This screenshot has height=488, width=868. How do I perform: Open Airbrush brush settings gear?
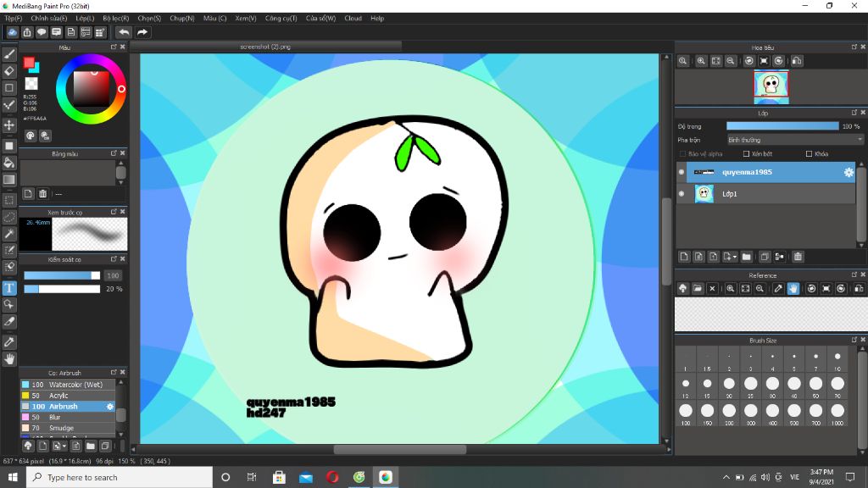(x=109, y=407)
